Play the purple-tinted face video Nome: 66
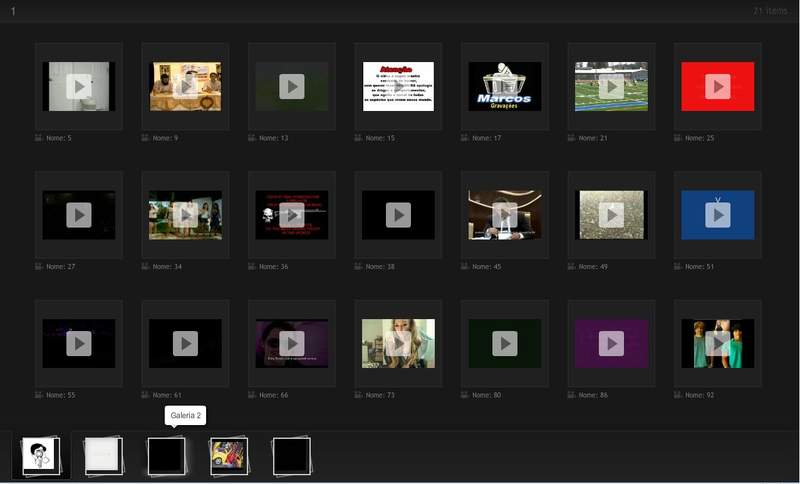The image size is (800, 484). (x=292, y=344)
